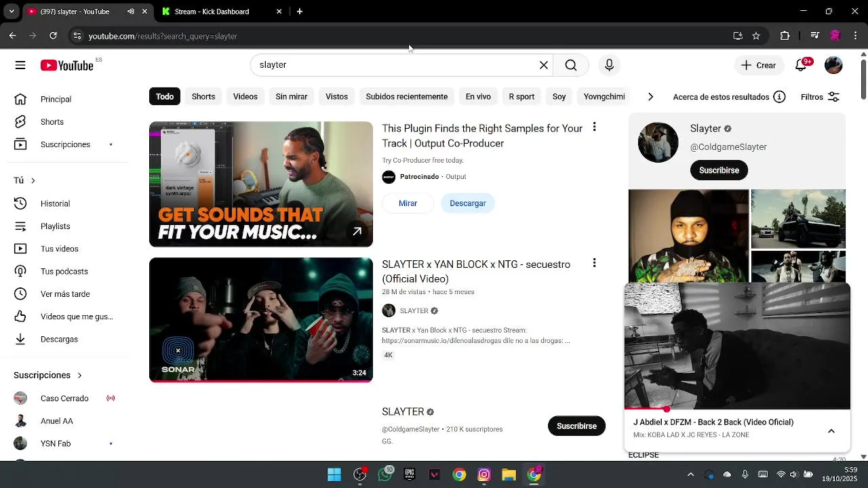The image size is (868, 488).
Task: Click the miniplayer video J Abdiel Back 2 Back
Action: (x=737, y=346)
